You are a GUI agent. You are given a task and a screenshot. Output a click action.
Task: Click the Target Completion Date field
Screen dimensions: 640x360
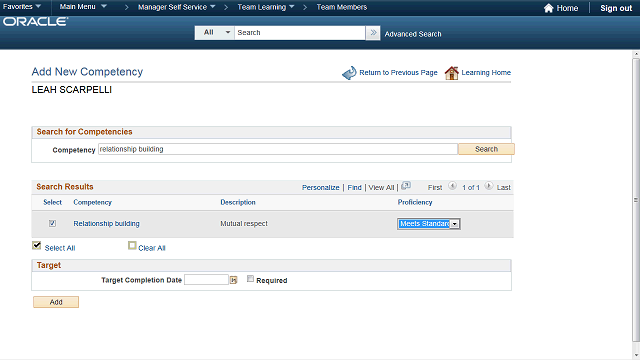[206, 280]
